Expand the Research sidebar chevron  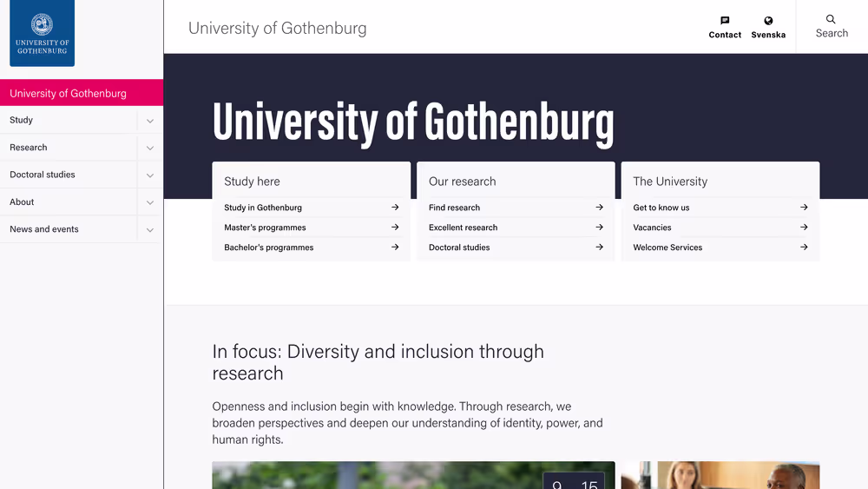click(150, 148)
